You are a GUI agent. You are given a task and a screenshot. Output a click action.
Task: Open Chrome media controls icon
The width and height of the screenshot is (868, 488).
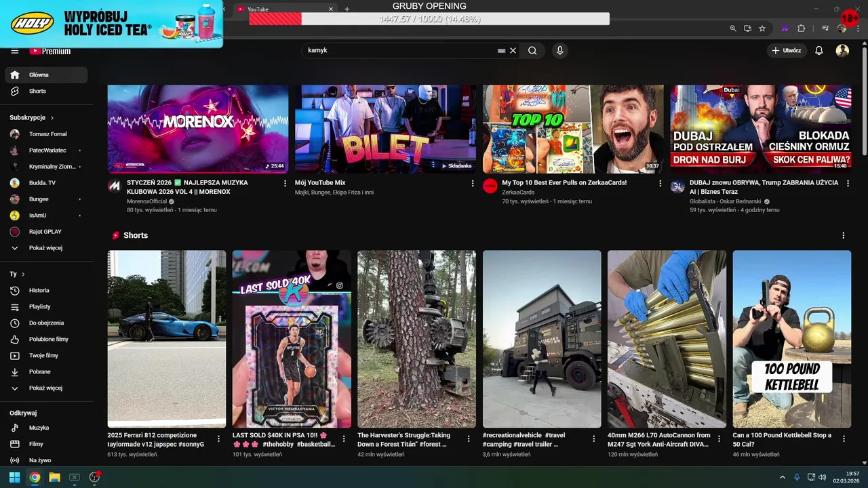[x=825, y=28]
